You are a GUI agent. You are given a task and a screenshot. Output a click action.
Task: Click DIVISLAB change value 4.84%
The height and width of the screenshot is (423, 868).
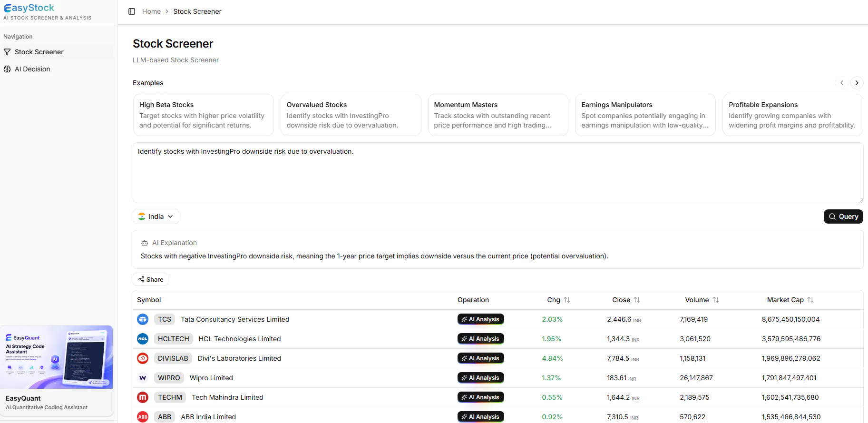click(552, 358)
